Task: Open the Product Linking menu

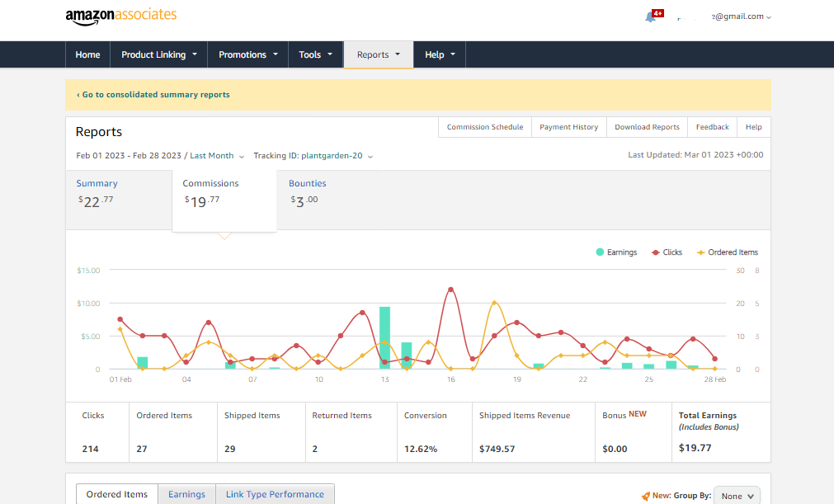Action: [158, 54]
